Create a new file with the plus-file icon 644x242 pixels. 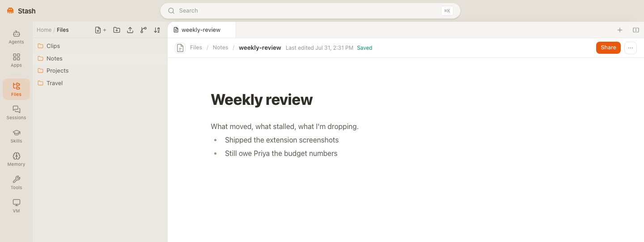point(101,30)
